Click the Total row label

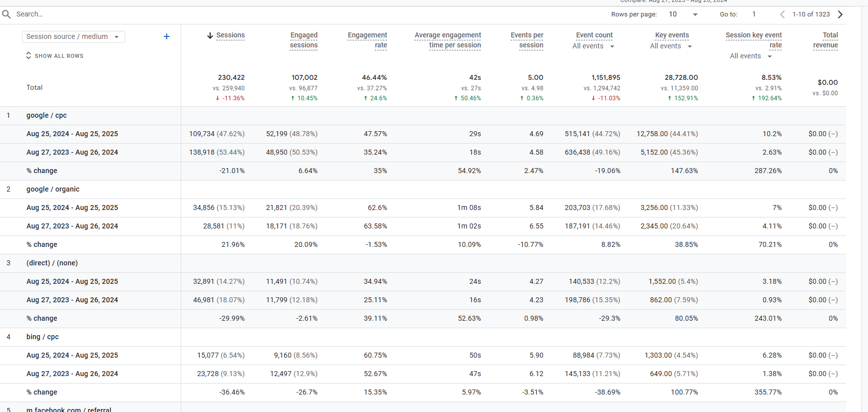34,88
